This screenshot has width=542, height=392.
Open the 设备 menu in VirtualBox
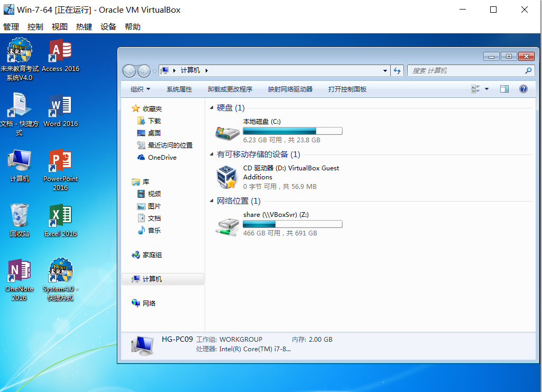coord(108,26)
